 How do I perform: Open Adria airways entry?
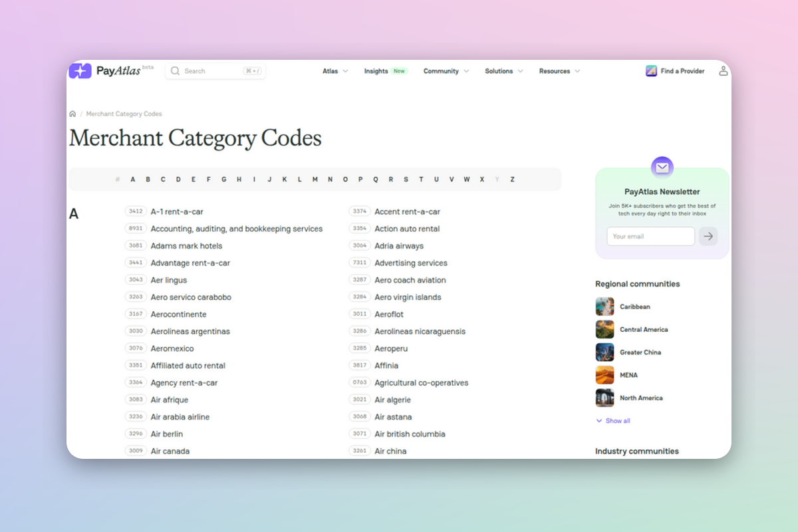399,246
